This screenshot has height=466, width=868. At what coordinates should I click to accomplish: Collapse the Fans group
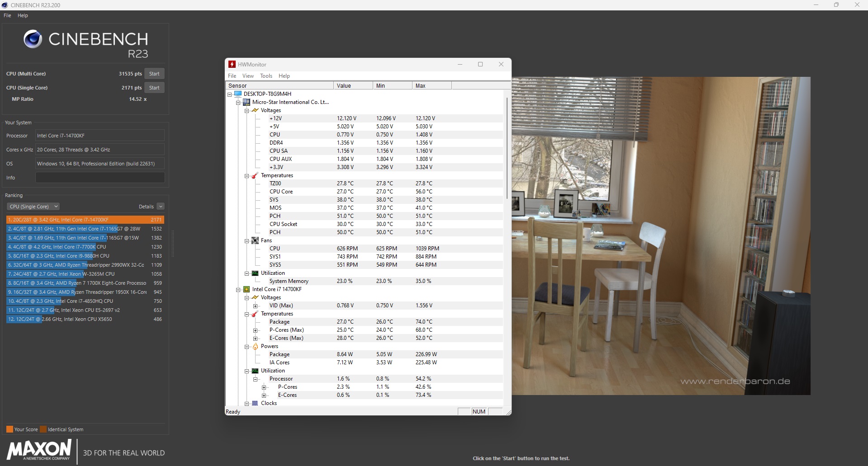247,241
